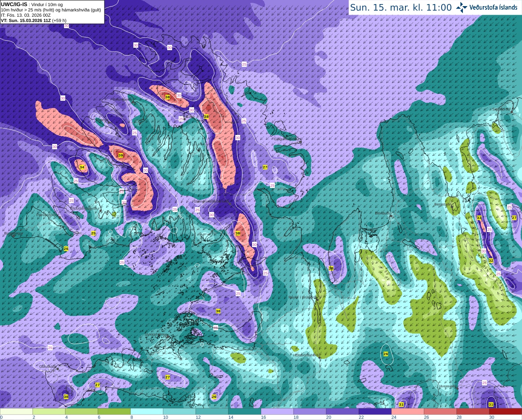Click the Bjargtangar station label
This screenshot has height=420, width=522.
[x=13, y=234]
